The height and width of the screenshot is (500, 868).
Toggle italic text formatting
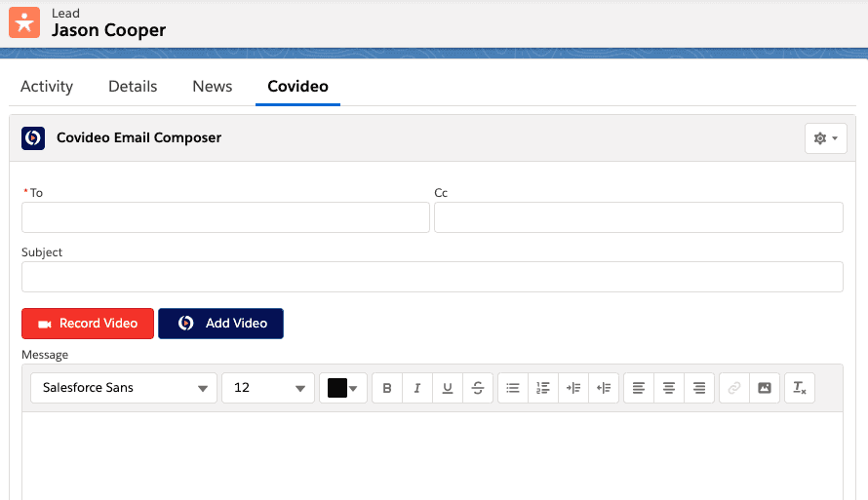pyautogui.click(x=417, y=388)
